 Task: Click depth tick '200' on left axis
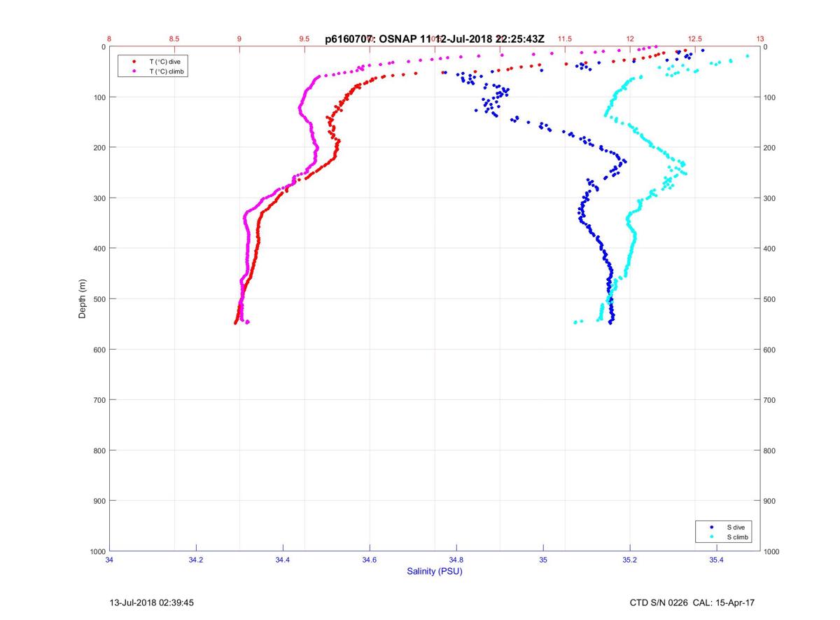pos(99,148)
